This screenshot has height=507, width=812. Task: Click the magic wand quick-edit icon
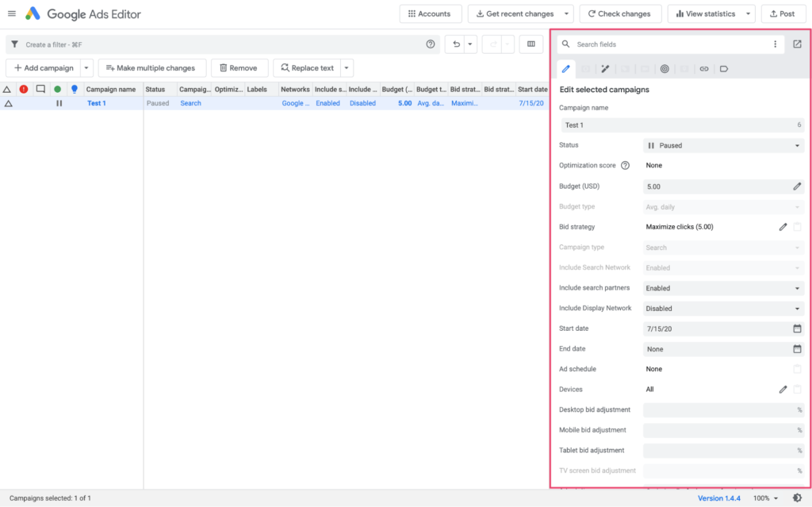coord(605,69)
